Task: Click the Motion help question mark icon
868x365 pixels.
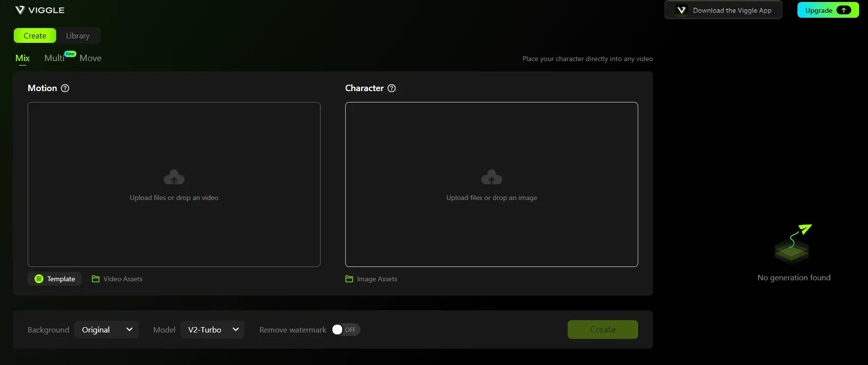Action: [65, 88]
